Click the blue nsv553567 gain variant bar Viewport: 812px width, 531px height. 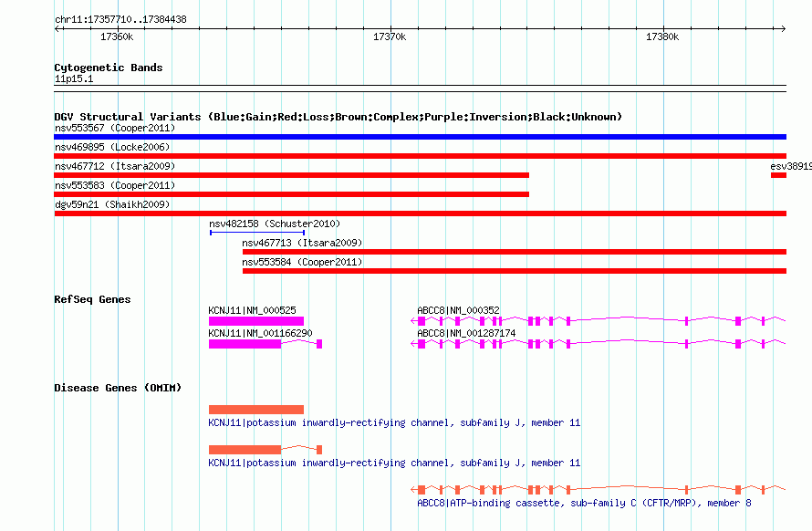(x=420, y=137)
